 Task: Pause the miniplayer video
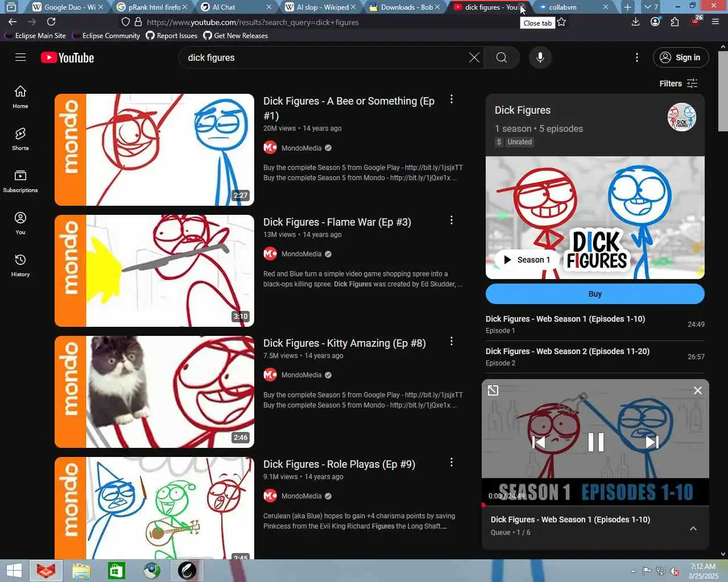pyautogui.click(x=595, y=442)
